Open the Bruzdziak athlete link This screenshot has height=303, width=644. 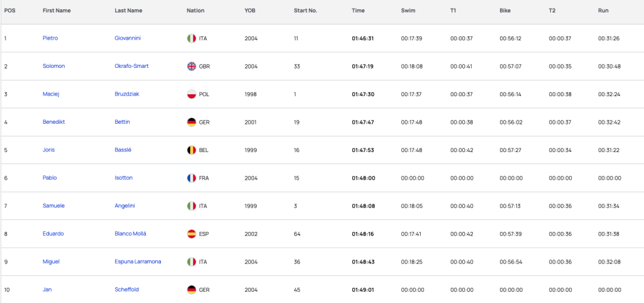(x=127, y=94)
